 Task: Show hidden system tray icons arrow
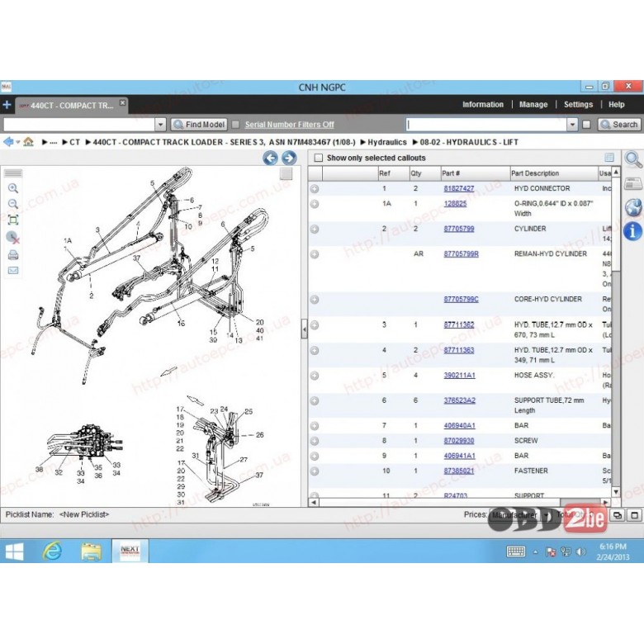(x=535, y=552)
